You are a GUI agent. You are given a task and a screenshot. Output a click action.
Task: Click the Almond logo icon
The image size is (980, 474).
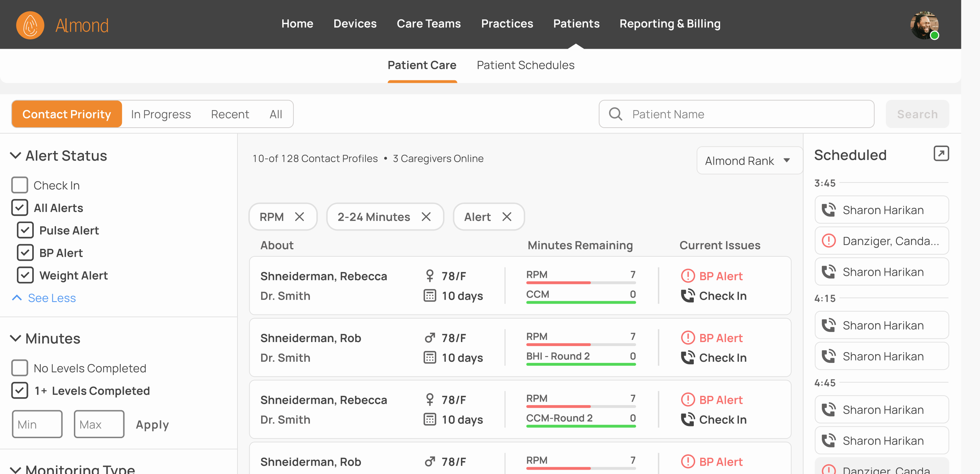(x=30, y=25)
